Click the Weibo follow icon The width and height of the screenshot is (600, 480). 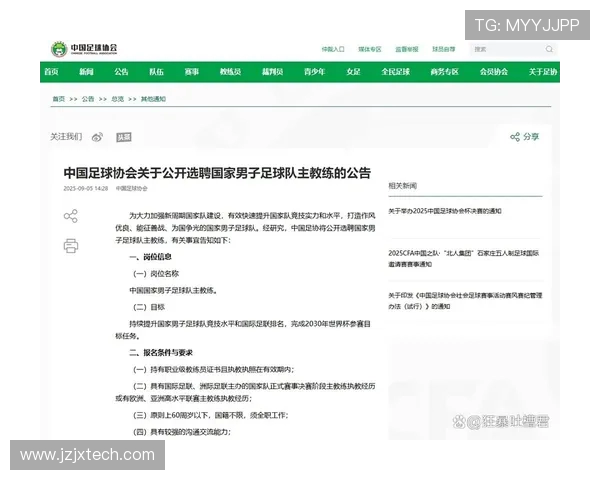(x=98, y=136)
